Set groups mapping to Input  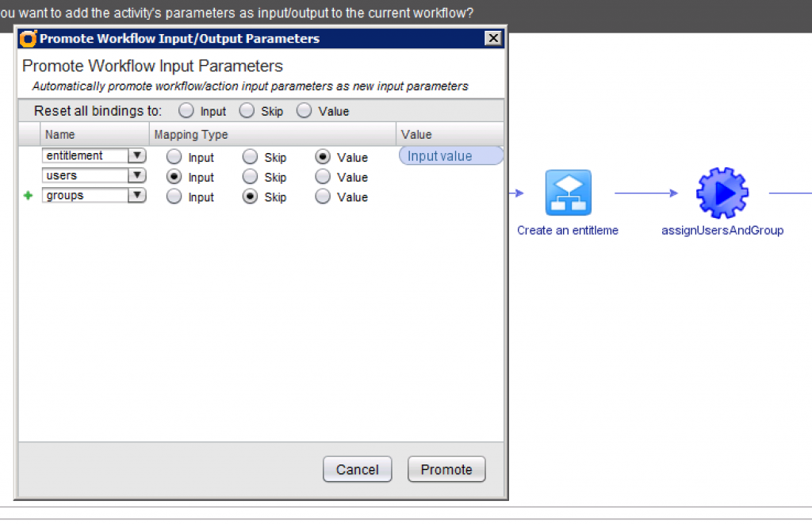[x=174, y=197]
